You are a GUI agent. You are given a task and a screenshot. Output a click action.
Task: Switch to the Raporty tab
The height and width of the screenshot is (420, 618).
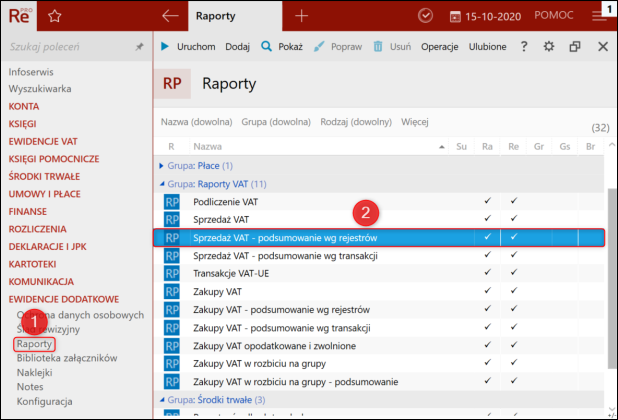[217, 16]
